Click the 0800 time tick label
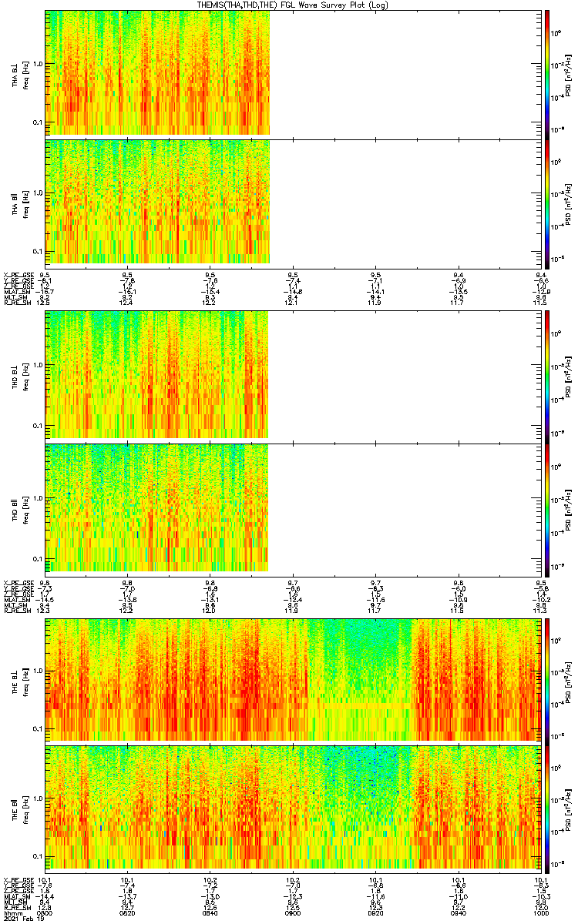Screen dimensions: 578x924 [x=45, y=913]
